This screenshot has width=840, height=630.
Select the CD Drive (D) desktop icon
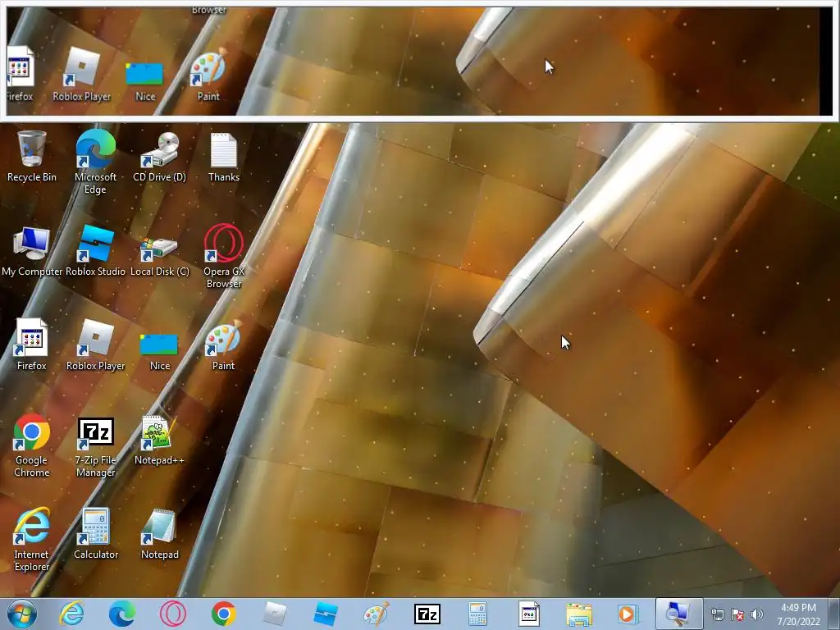coord(160,156)
